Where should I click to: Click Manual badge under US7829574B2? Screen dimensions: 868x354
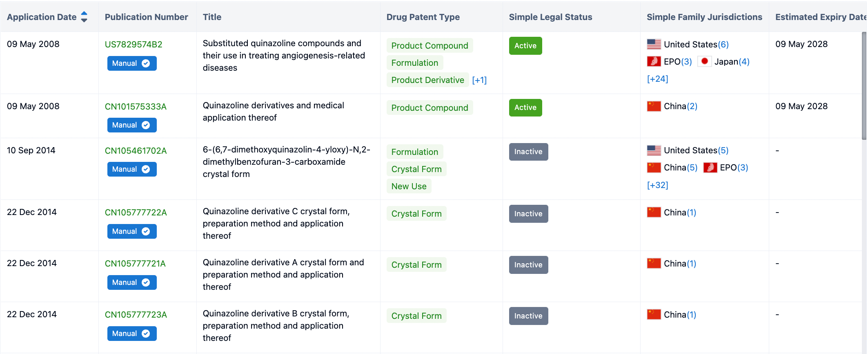point(131,63)
